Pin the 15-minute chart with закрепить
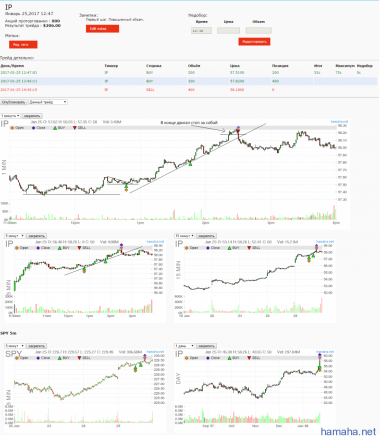The width and height of the screenshot is (380, 436). [206, 236]
